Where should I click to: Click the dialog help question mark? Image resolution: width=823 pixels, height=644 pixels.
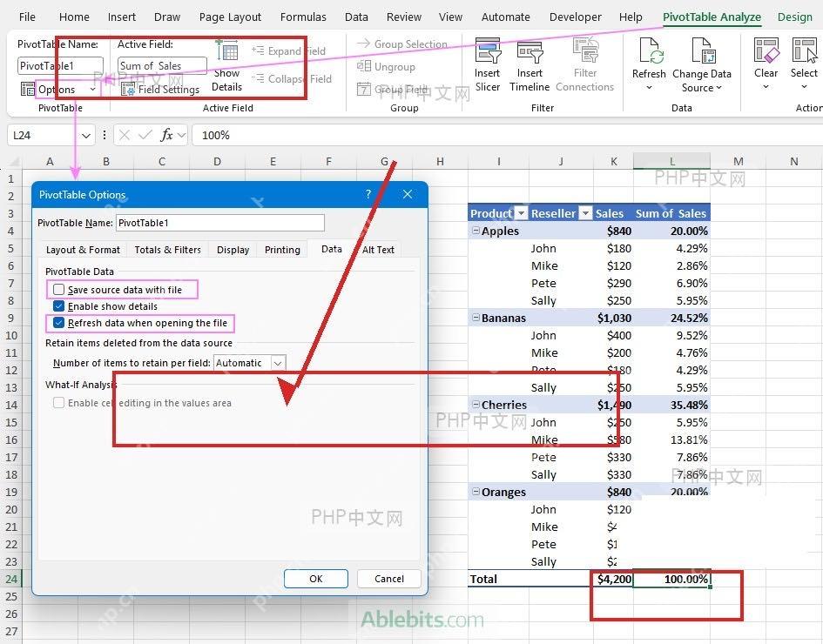[368, 194]
